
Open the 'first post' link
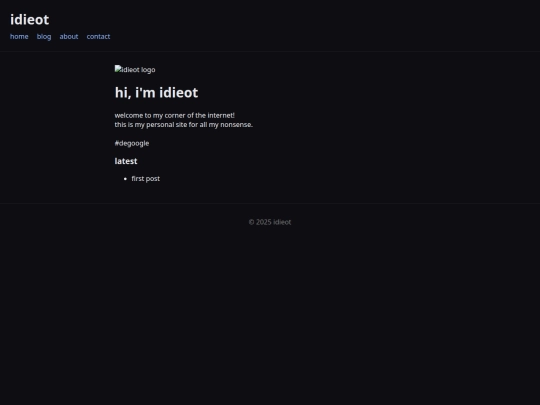146,179
